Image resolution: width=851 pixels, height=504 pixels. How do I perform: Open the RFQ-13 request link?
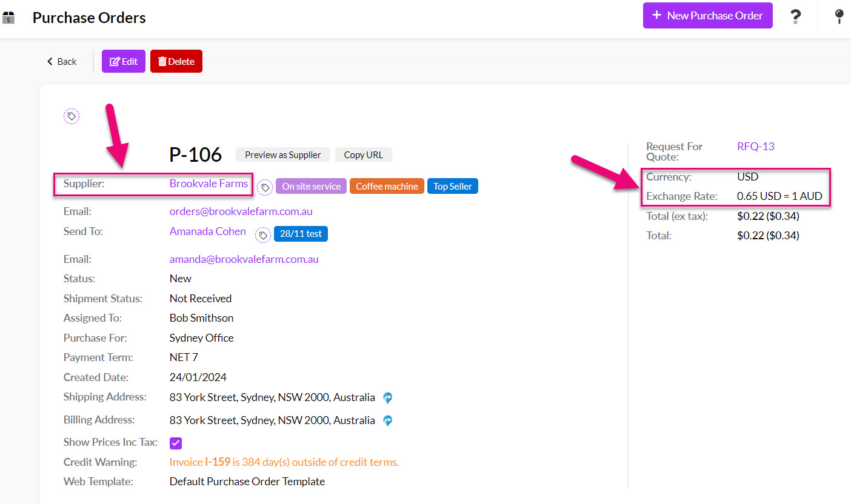756,147
